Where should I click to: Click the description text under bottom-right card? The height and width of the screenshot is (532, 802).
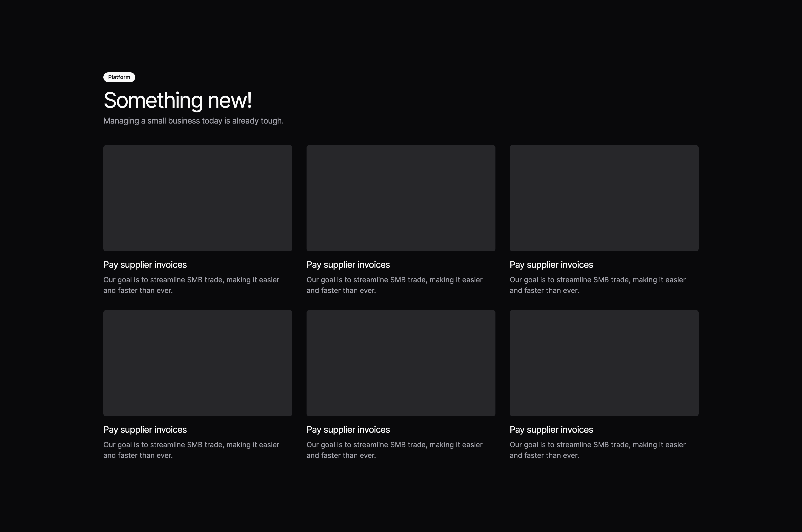597,450
